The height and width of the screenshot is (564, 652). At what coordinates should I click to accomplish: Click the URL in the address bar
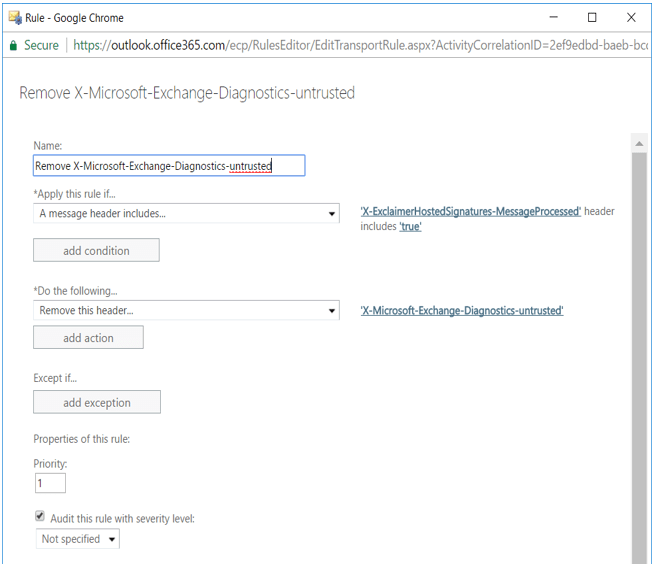pos(360,45)
